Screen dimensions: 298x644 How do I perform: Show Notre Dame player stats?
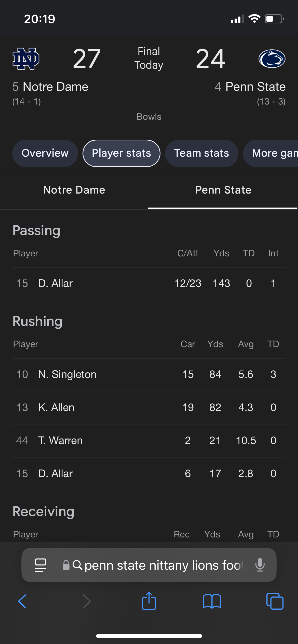[74, 190]
